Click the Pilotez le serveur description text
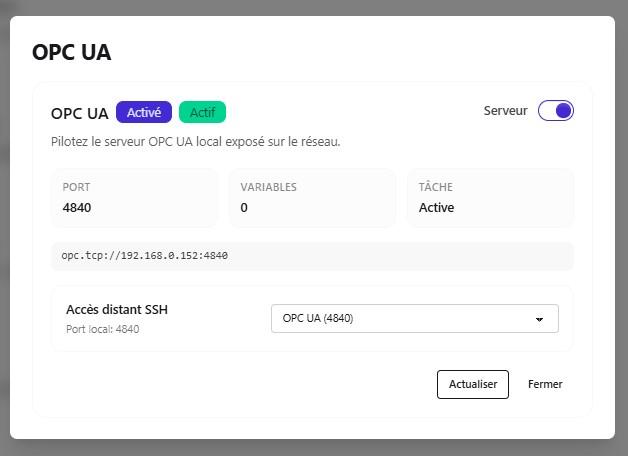The height and width of the screenshot is (456, 628). click(195, 141)
